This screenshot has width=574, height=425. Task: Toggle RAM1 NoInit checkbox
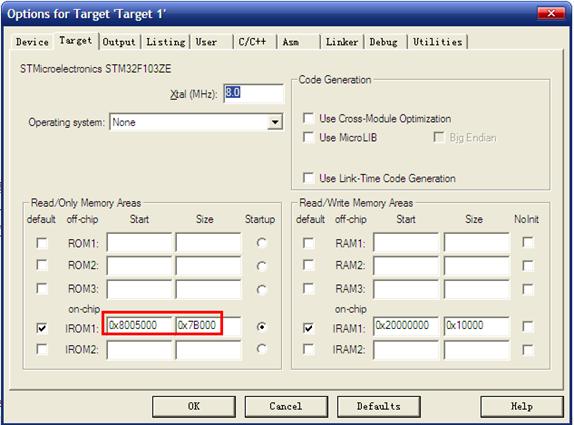(528, 242)
